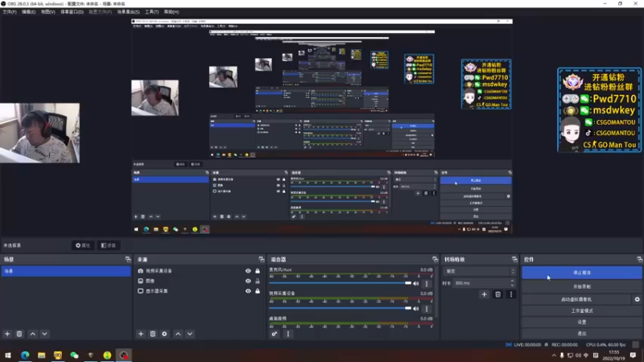Open the 文件(F) menu
This screenshot has width=644, height=362.
click(10, 12)
